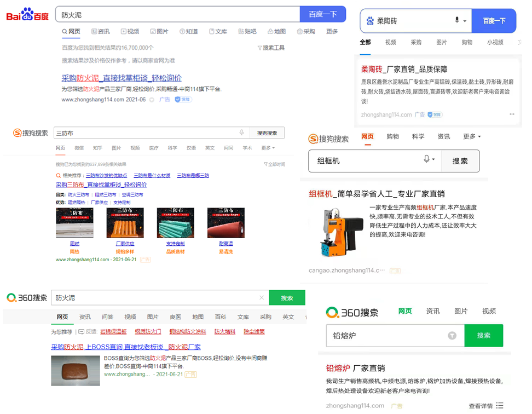
Task: Click 查看详情 list icon under 铅熔炉 result
Action: (x=499, y=406)
